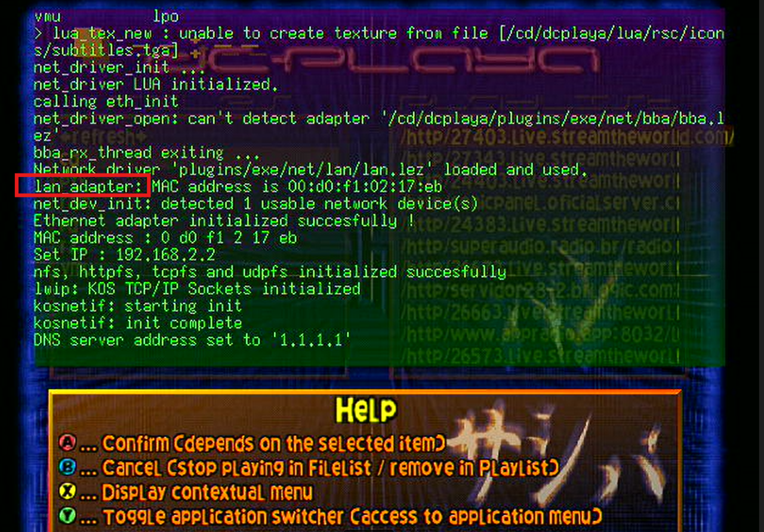Viewport: 764px width, 532px height.
Task: Click 'net_dev_init: detected 1 usable network' line
Action: (x=255, y=203)
